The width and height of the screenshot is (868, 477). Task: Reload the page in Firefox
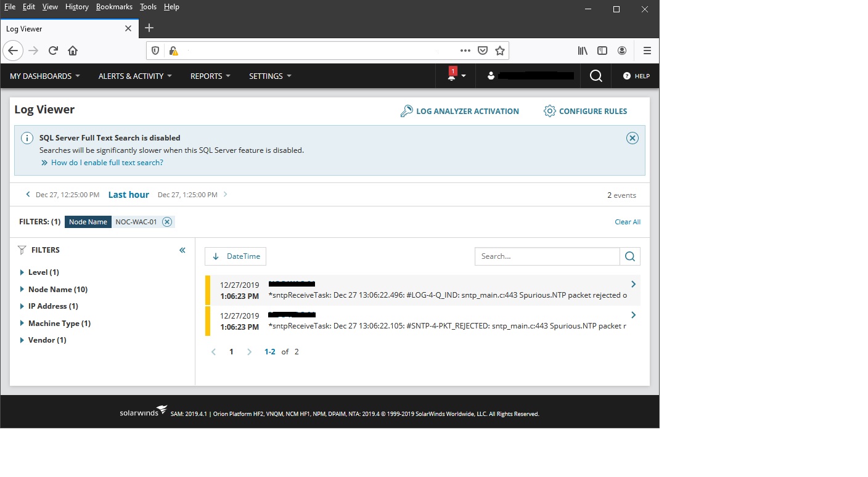click(53, 51)
